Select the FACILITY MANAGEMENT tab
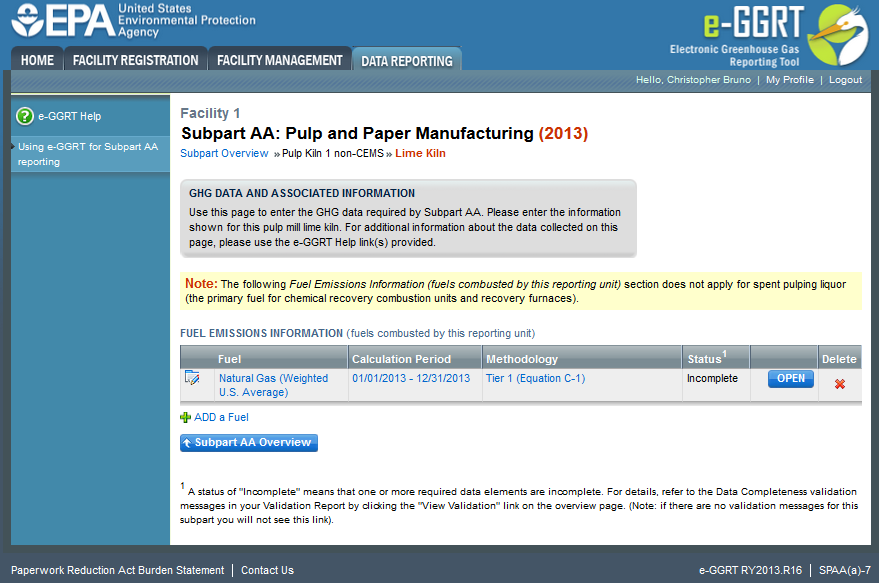The width and height of the screenshot is (879, 583). (279, 60)
